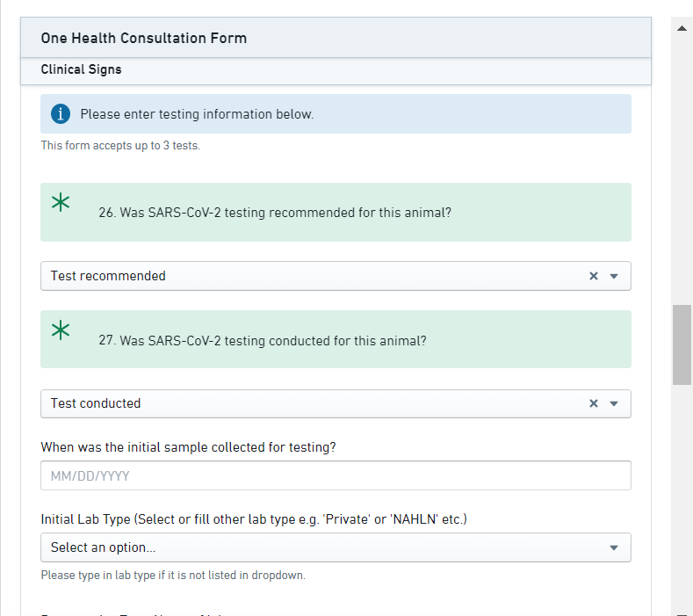693x616 pixels.
Task: Click 'Select an option...' placeholder text
Action: coord(103,547)
